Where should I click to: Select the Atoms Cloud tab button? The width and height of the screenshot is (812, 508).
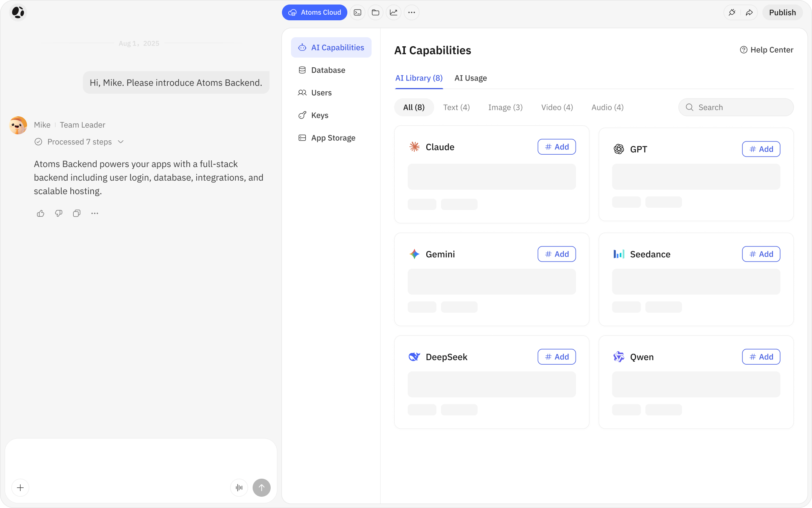(315, 12)
